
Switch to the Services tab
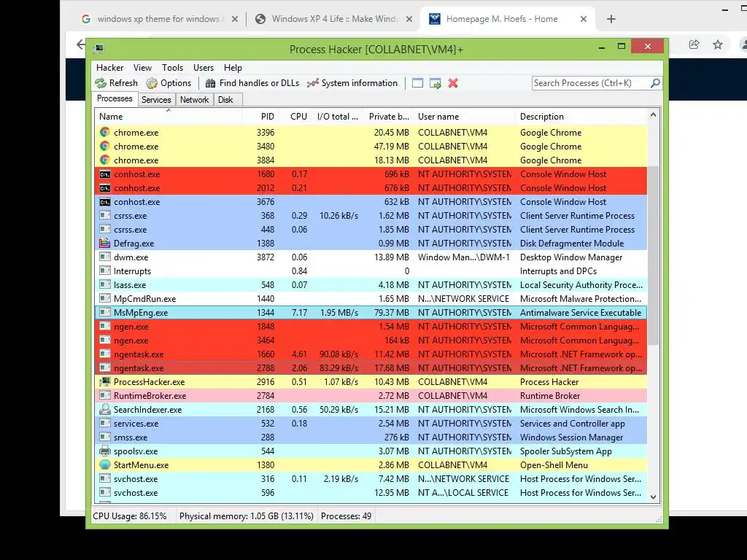point(156,99)
